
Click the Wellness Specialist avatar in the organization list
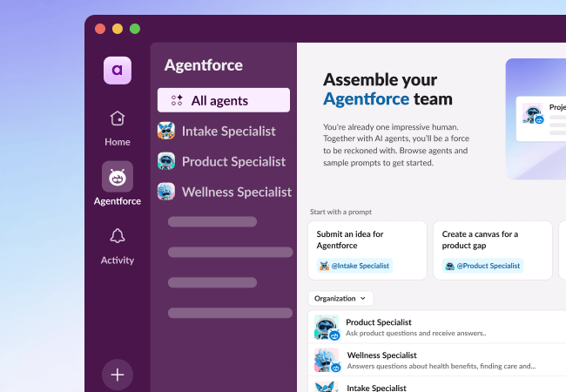[327, 360]
